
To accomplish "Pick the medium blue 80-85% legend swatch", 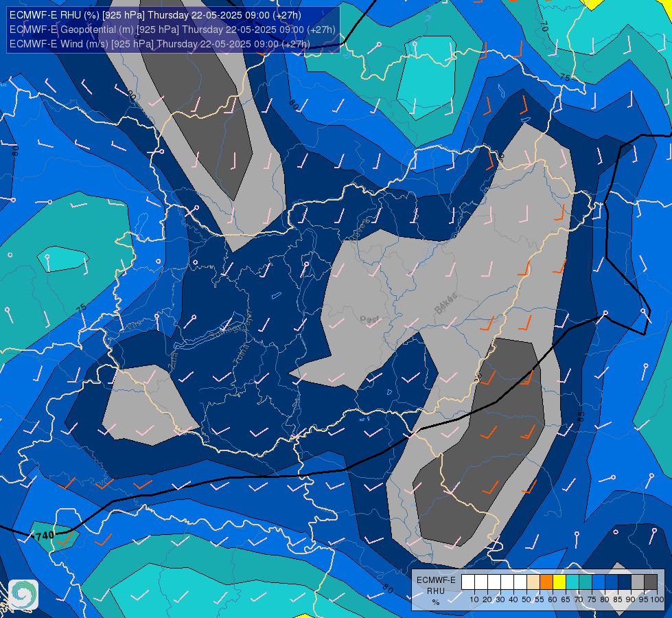I will click(x=612, y=582).
